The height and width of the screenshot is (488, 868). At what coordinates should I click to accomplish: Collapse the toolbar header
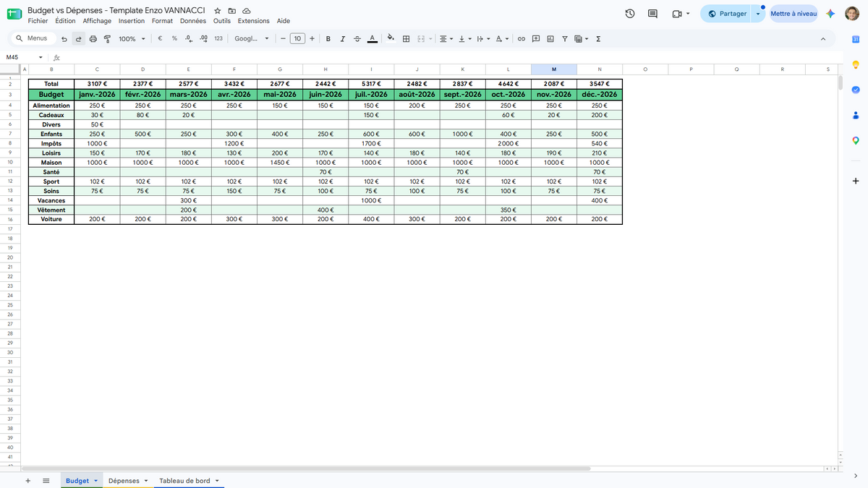click(823, 39)
